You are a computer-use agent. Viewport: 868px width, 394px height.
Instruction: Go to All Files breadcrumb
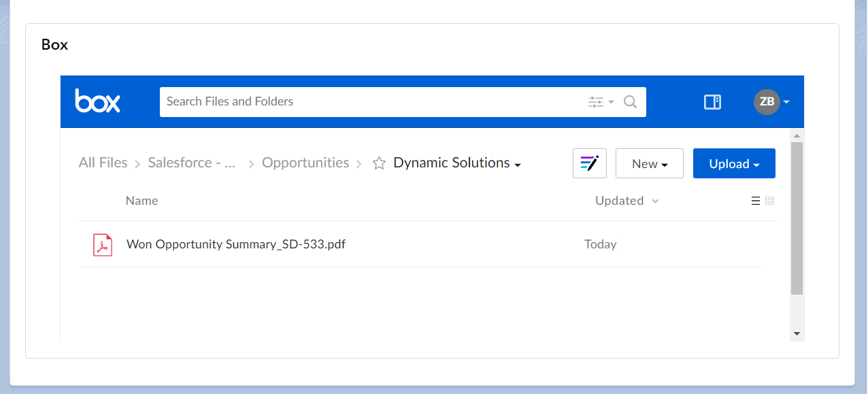click(103, 163)
